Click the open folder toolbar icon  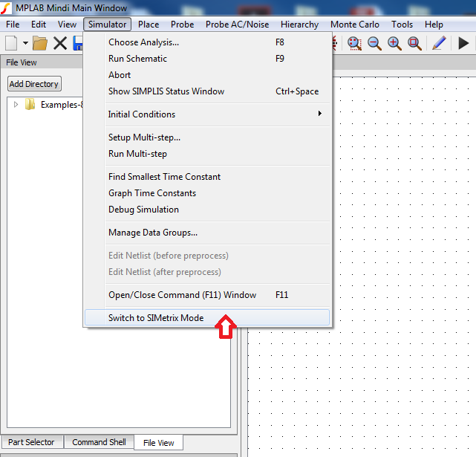click(40, 43)
